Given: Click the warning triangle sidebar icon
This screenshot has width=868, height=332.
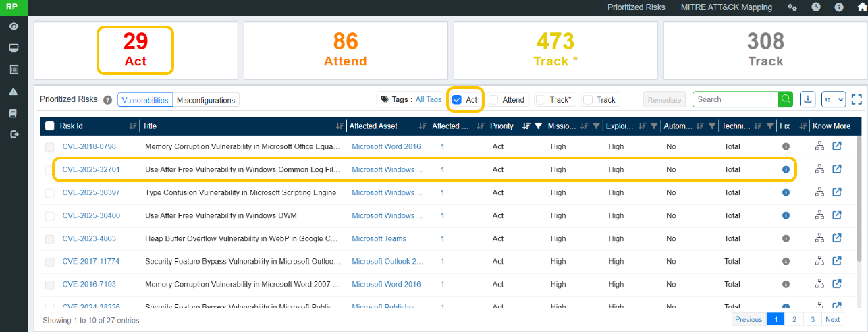Looking at the screenshot, I should tap(13, 91).
